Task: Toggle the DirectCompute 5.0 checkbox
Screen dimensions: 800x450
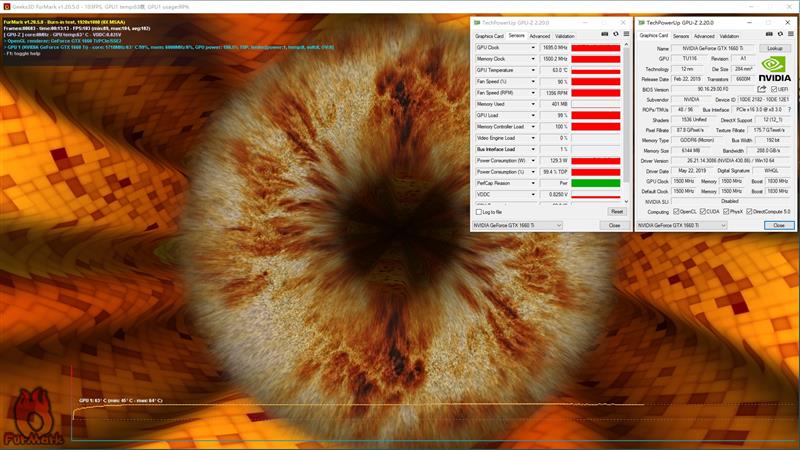Action: (x=749, y=211)
